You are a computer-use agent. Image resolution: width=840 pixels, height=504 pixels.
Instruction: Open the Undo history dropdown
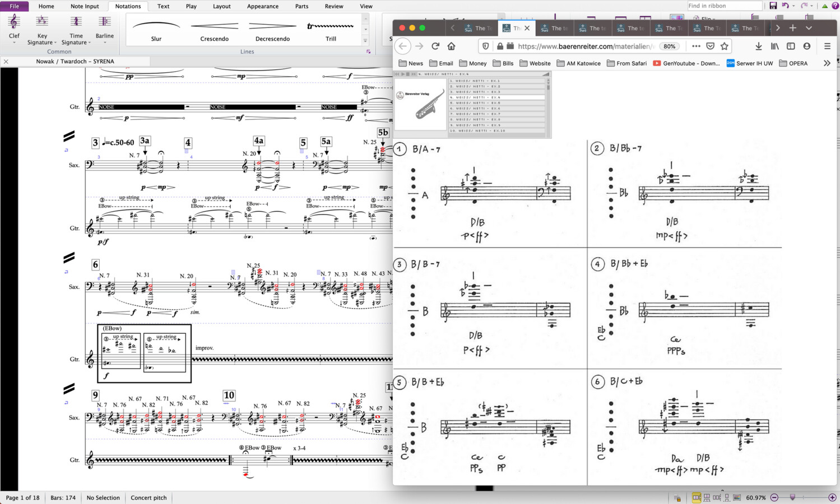click(793, 6)
